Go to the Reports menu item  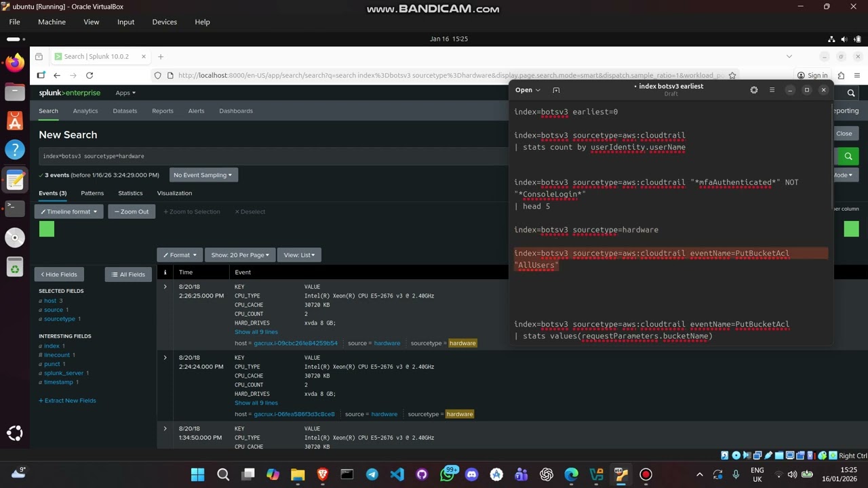pos(163,110)
